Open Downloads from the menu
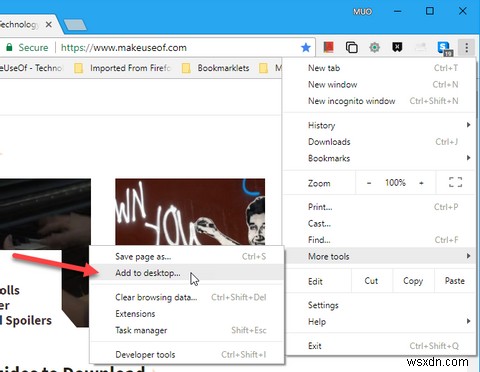480x372 pixels. tap(379, 142)
